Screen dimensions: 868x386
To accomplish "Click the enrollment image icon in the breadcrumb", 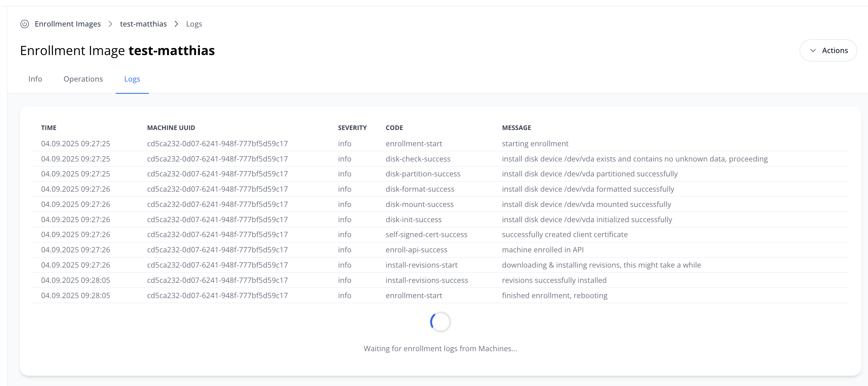I will tap(25, 24).
